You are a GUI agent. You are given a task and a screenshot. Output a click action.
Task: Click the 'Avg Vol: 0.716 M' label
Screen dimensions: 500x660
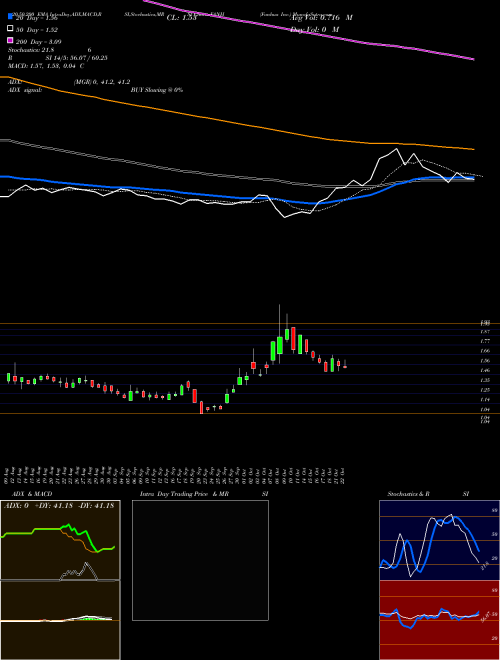(321, 18)
